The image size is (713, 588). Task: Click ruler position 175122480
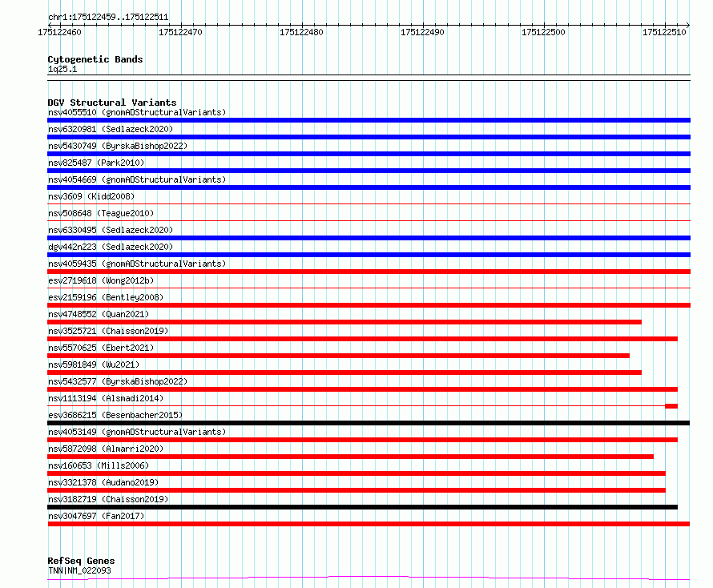point(301,32)
